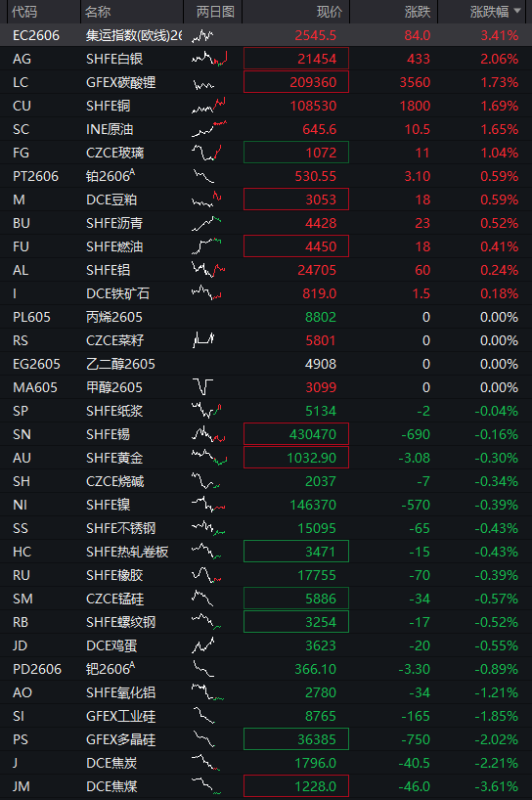Open the DCE鸡蛋 two-day sparkline
This screenshot has width=532, height=800.
coord(203,645)
